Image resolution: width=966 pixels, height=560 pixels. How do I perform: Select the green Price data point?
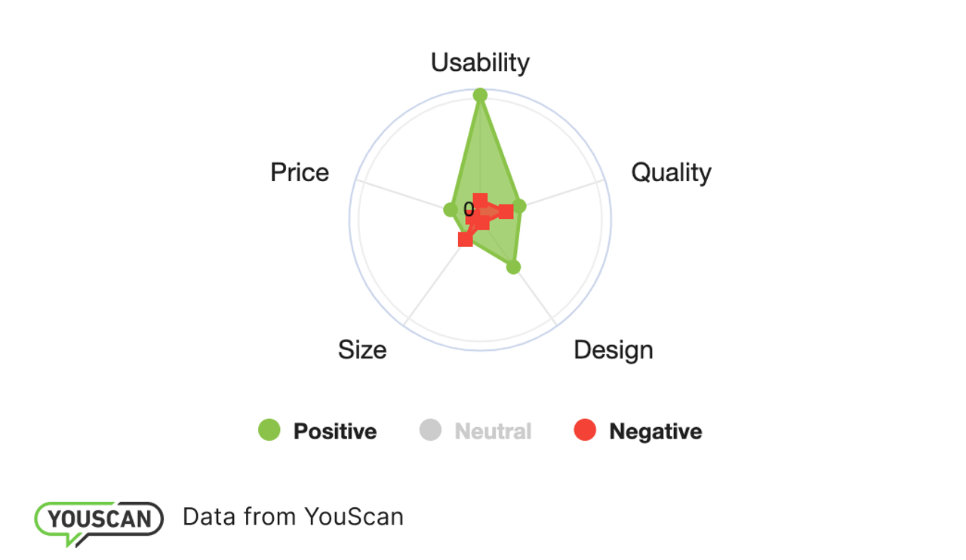(450, 209)
